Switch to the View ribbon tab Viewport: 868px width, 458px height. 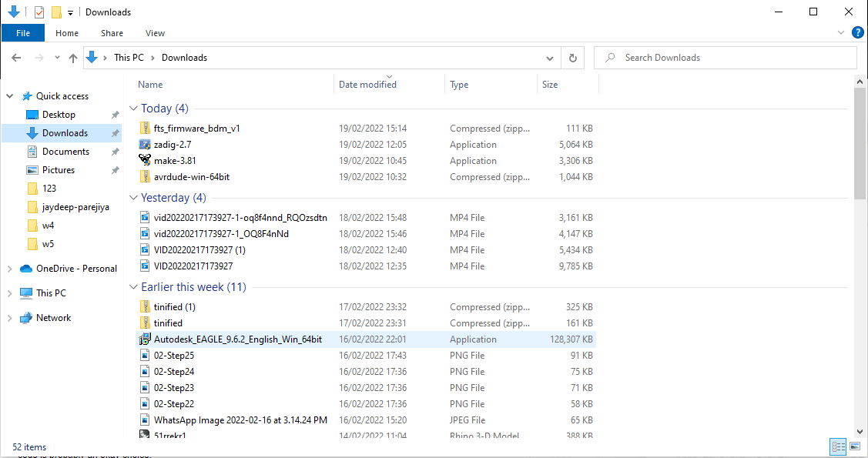pos(155,33)
